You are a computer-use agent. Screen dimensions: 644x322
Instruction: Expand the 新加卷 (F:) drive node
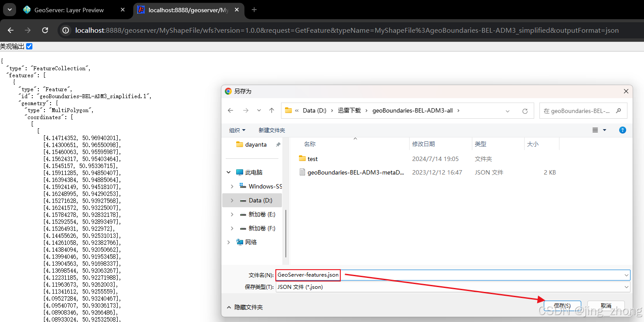tap(232, 228)
